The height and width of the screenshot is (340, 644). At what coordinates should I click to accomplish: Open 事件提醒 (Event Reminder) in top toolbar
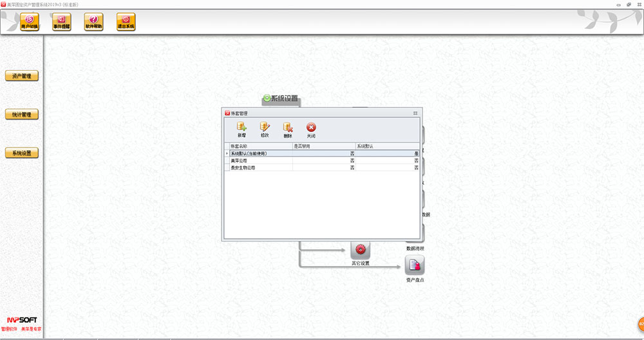click(x=62, y=23)
